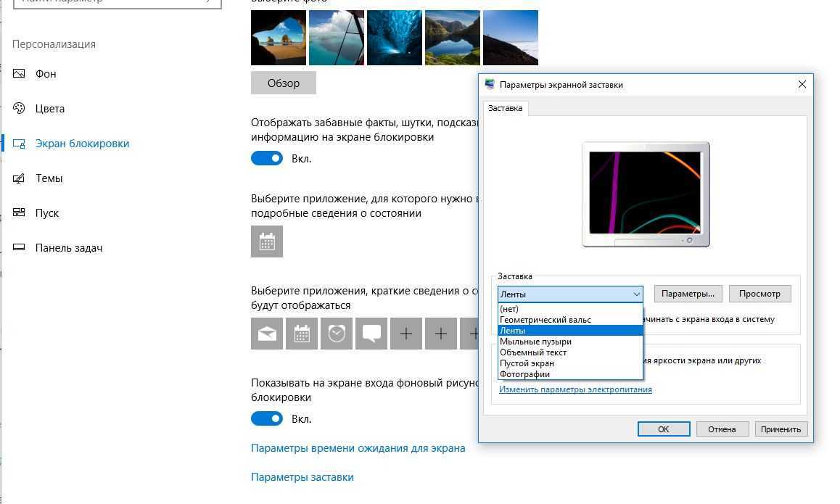Click the Цвета palette icon
840x504 pixels.
pos(19,108)
